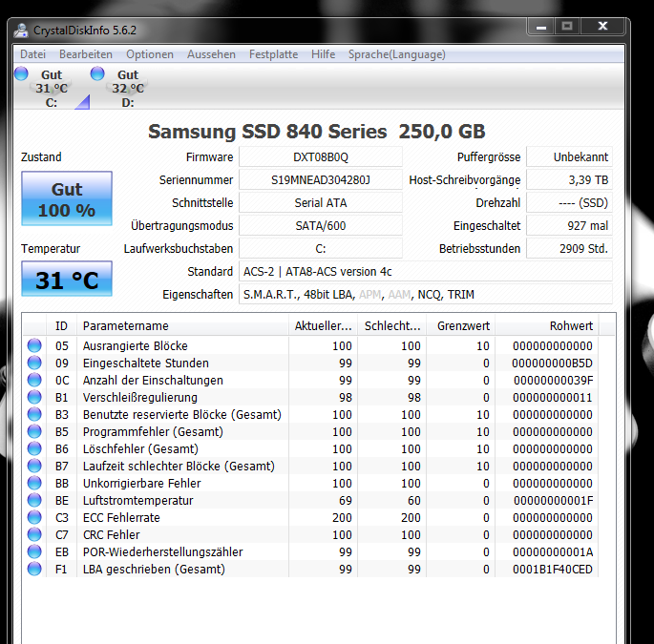Click the Gut 100 % health status button
Viewport: 654px width, 644px height.
[x=67, y=198]
